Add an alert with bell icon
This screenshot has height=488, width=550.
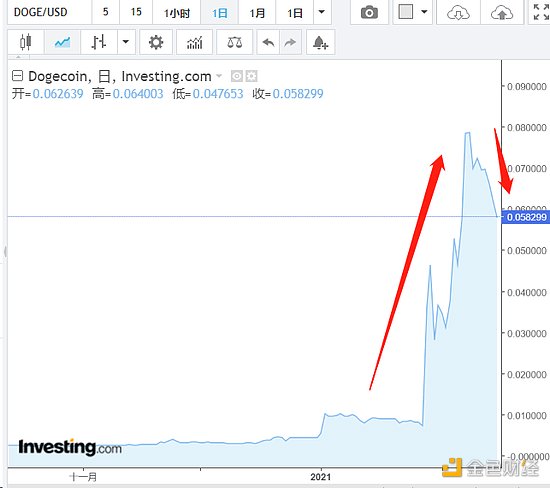pos(320,42)
